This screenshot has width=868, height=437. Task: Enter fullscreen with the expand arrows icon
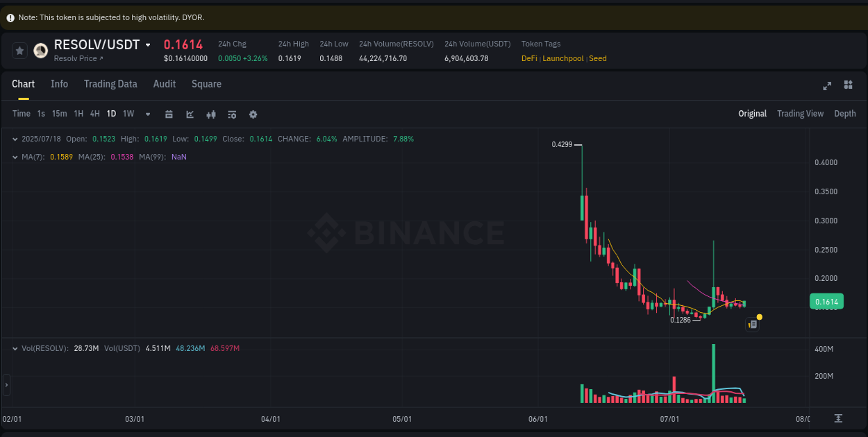[827, 85]
